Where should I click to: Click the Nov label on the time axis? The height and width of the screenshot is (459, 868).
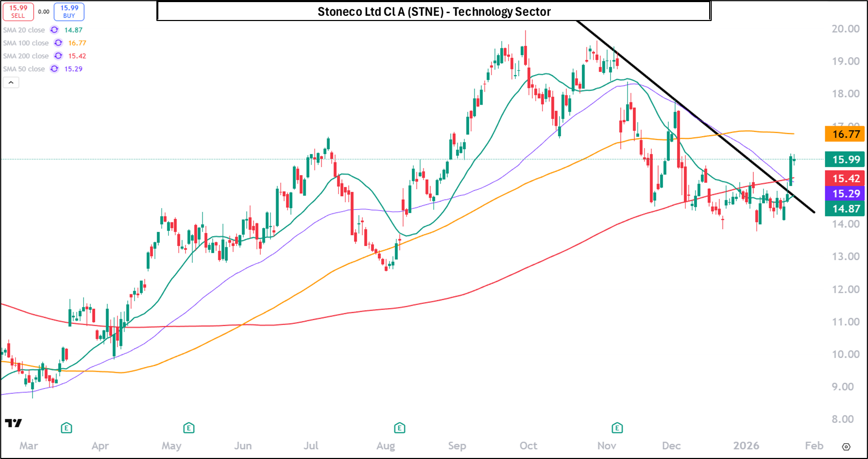[607, 446]
